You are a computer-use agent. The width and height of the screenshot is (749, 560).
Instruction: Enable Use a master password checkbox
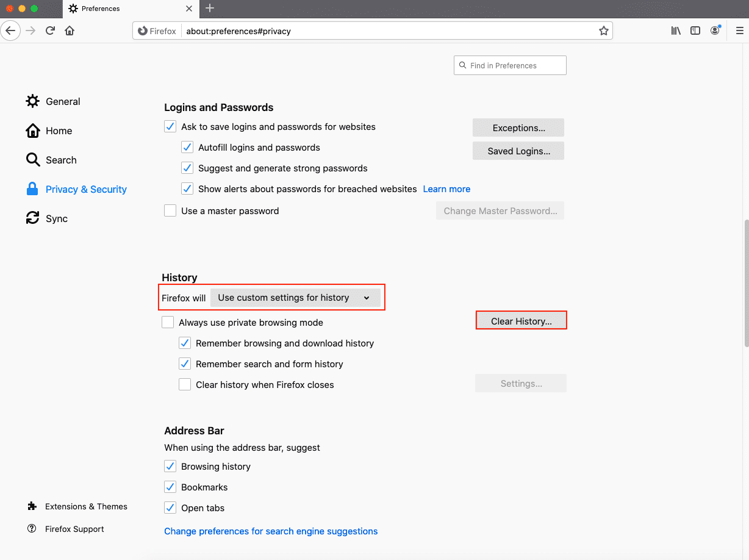(x=170, y=211)
